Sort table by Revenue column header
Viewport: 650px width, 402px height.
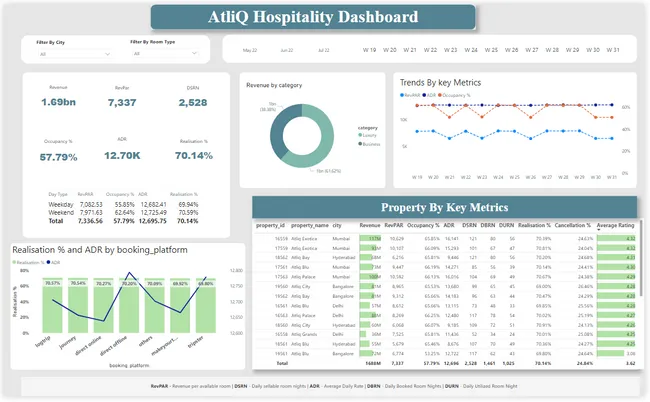coord(370,225)
